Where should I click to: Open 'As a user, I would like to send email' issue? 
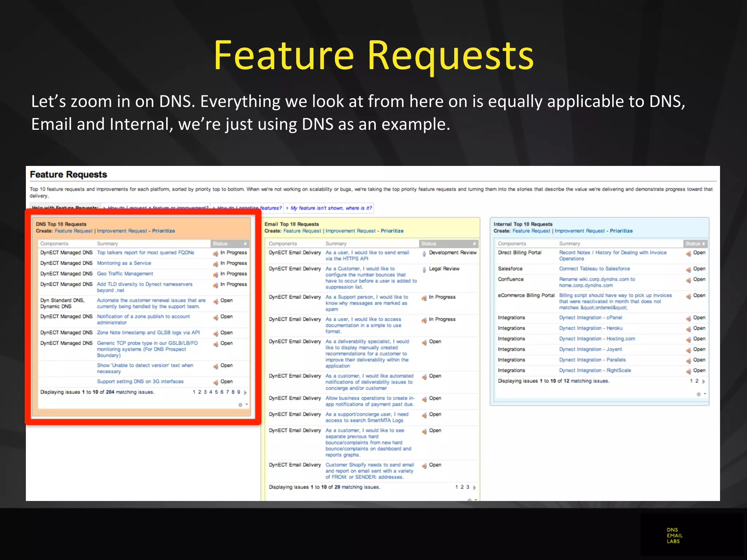[367, 256]
